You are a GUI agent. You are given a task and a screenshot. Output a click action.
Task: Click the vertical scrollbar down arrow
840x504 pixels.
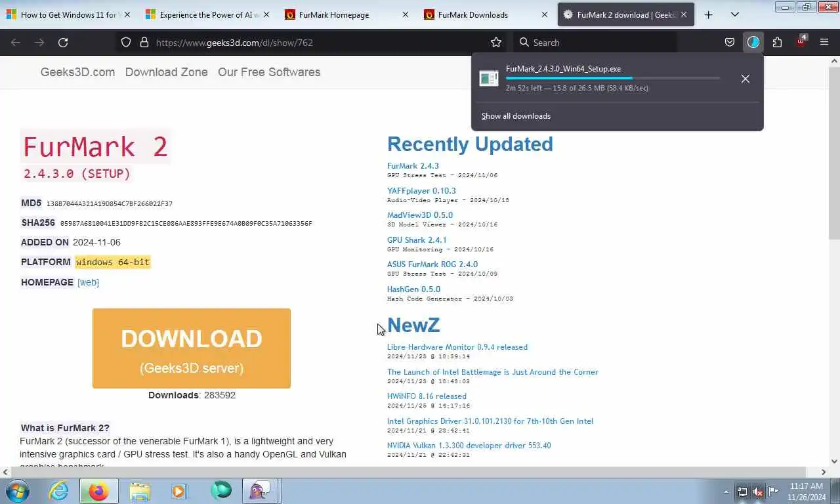tap(834, 461)
